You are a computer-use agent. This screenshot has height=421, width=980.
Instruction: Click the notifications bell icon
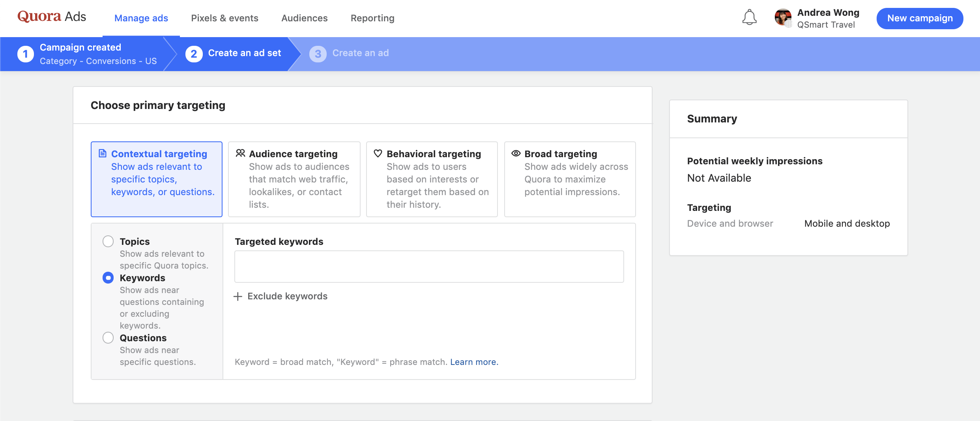click(x=749, y=18)
